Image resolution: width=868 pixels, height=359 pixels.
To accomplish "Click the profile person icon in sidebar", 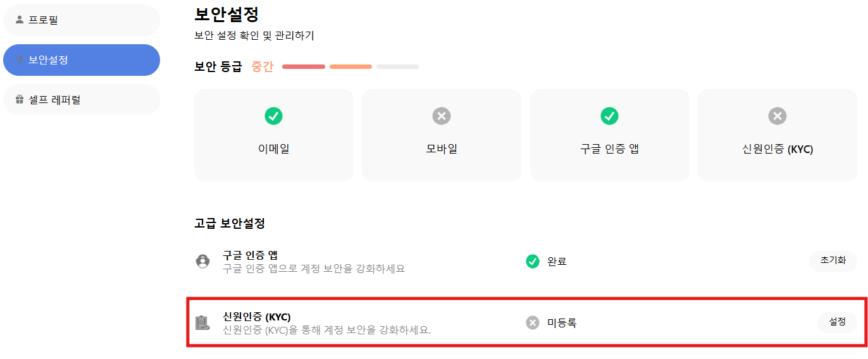I will (20, 20).
